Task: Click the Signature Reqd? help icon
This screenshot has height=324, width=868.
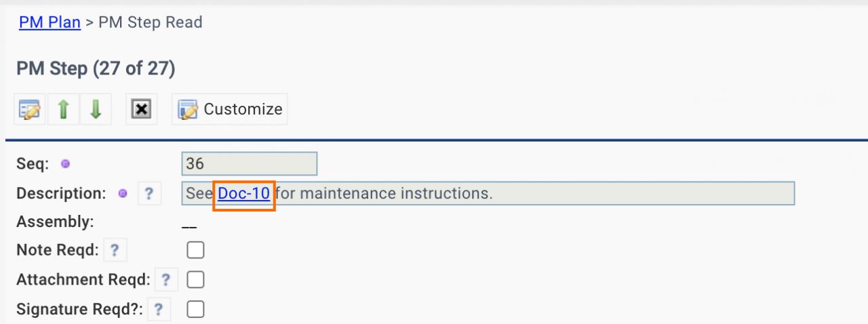Action: click(158, 310)
